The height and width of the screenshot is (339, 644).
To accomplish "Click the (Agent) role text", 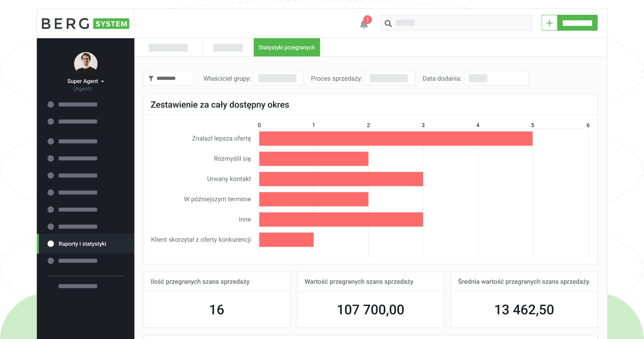I will tap(83, 89).
